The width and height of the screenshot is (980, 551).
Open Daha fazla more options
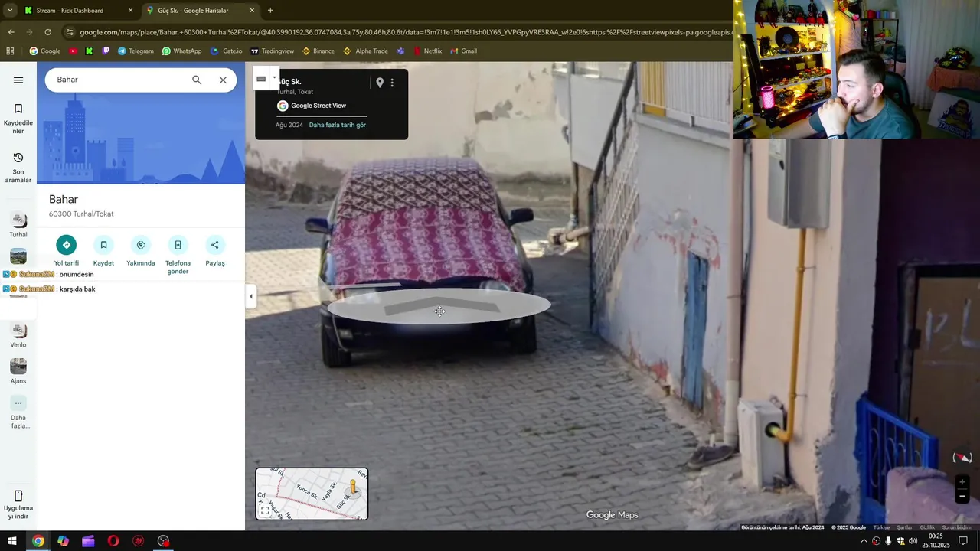point(18,412)
